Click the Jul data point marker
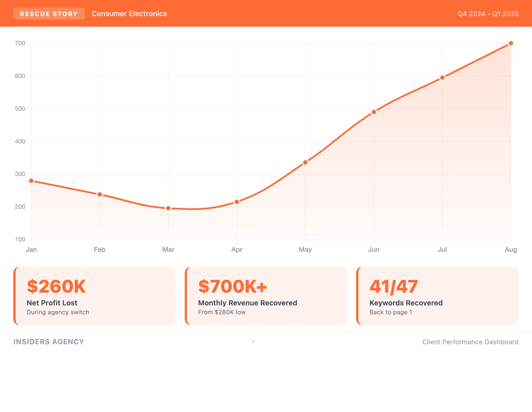 click(x=442, y=78)
